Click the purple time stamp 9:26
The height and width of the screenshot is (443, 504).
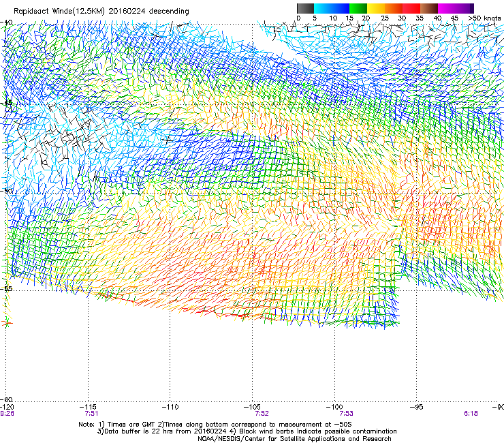(x=7, y=414)
